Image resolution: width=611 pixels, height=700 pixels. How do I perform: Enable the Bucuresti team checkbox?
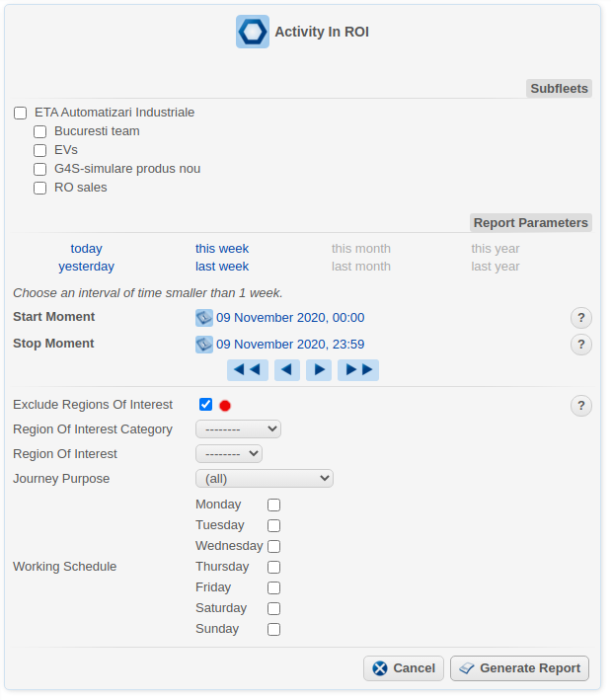40,132
